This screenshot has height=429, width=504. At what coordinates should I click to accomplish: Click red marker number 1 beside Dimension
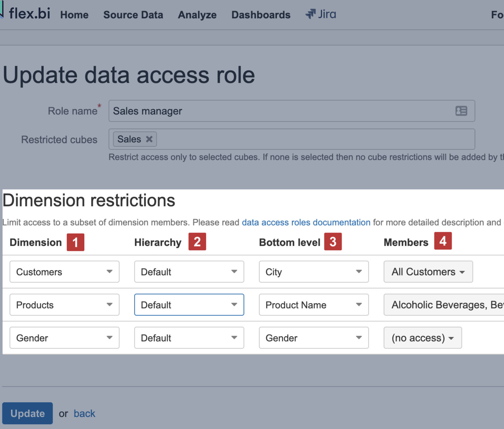[x=75, y=242]
